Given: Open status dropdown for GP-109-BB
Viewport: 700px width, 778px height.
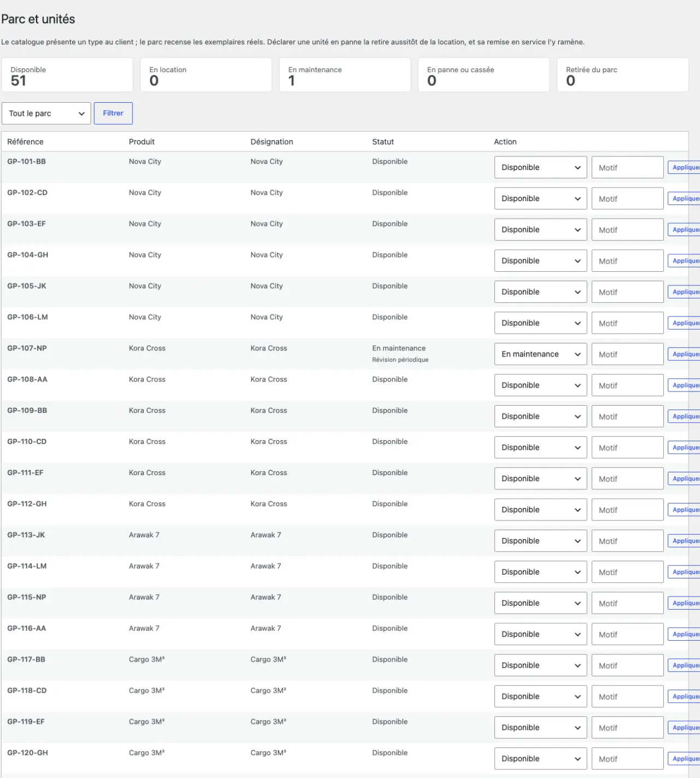Looking at the screenshot, I should tap(540, 417).
